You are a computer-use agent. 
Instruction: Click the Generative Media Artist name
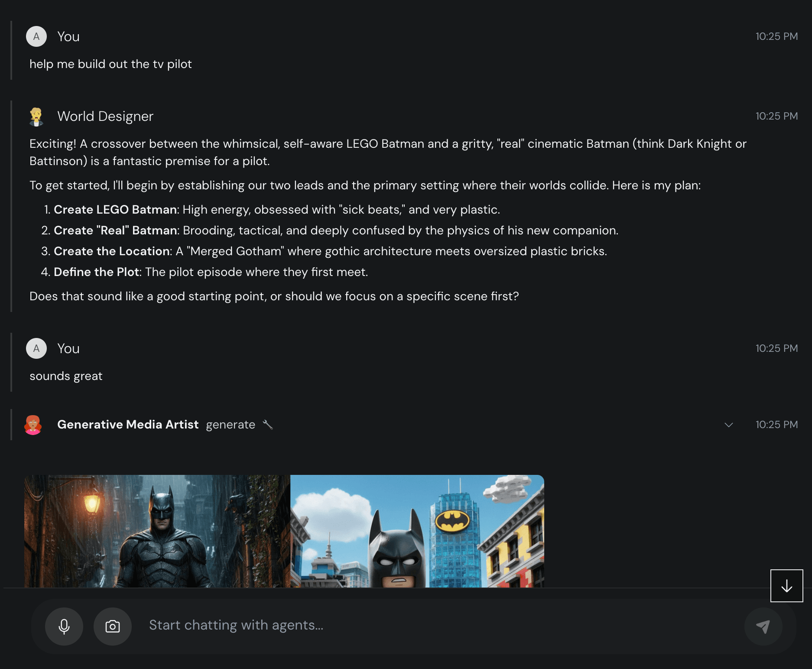tap(128, 425)
